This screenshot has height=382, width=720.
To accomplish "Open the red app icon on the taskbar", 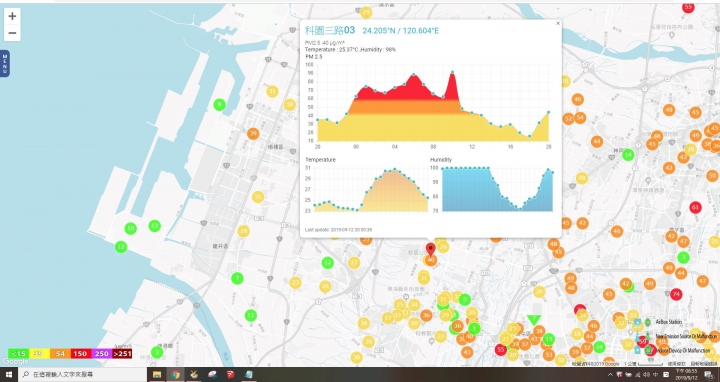I will pos(231,374).
